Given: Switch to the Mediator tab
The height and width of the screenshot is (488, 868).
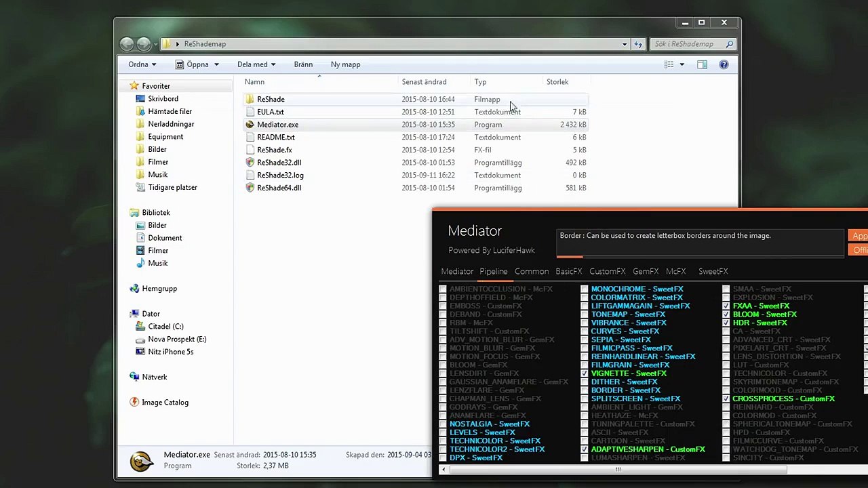Looking at the screenshot, I should [458, 271].
